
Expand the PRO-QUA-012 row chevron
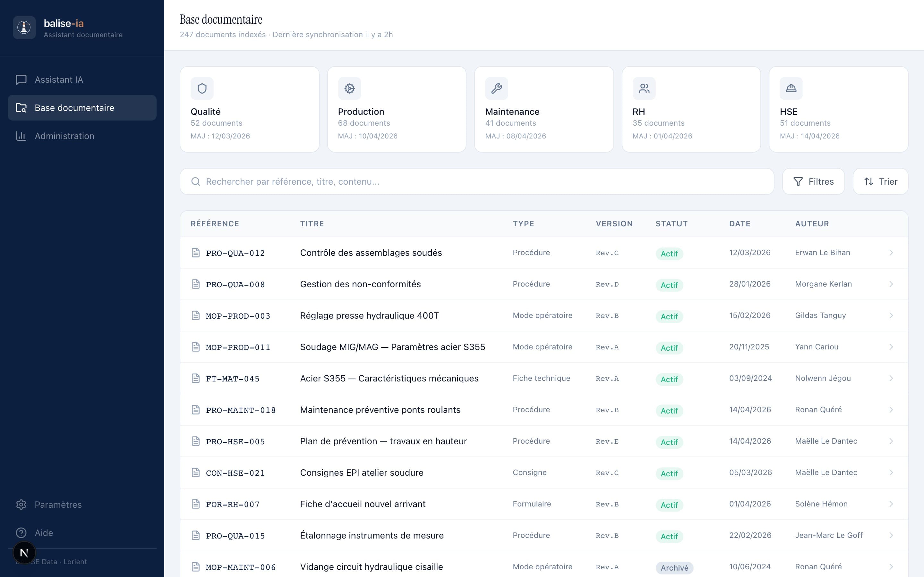(x=892, y=252)
